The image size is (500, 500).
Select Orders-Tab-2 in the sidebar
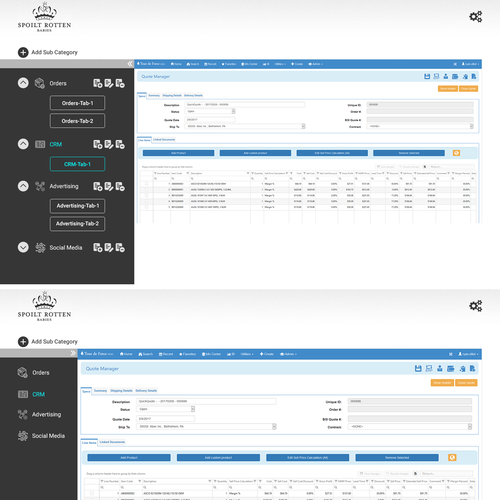pyautogui.click(x=77, y=121)
